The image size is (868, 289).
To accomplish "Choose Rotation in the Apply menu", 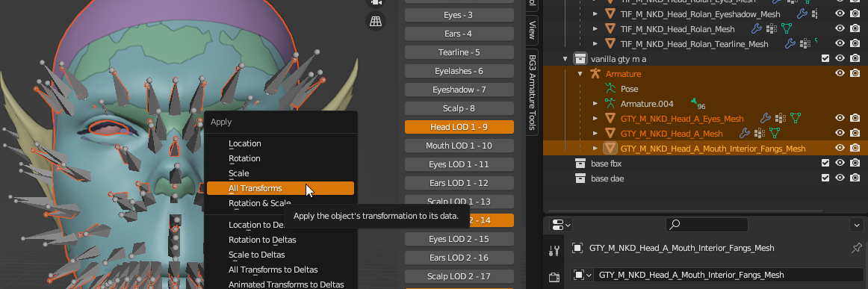I will click(244, 158).
